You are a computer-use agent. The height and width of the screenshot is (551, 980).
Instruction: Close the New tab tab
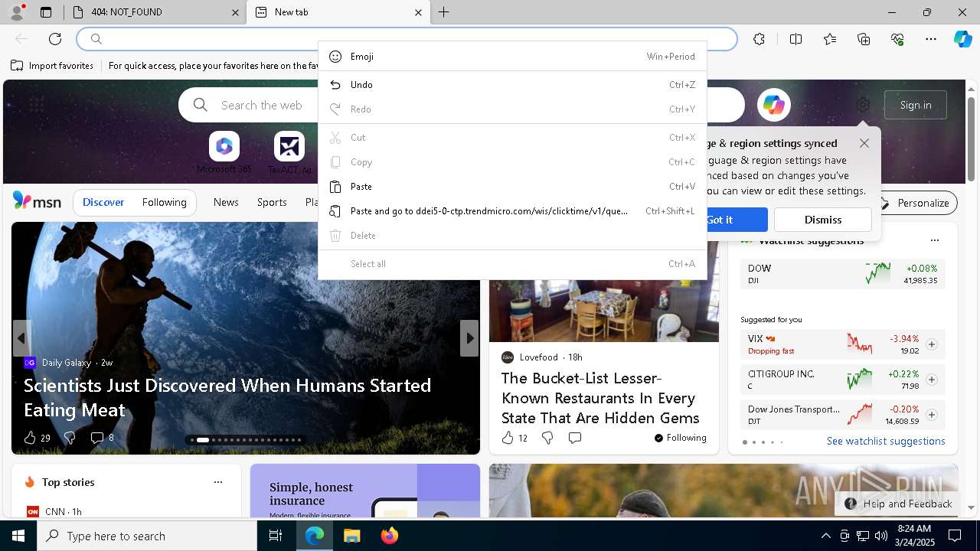point(418,12)
